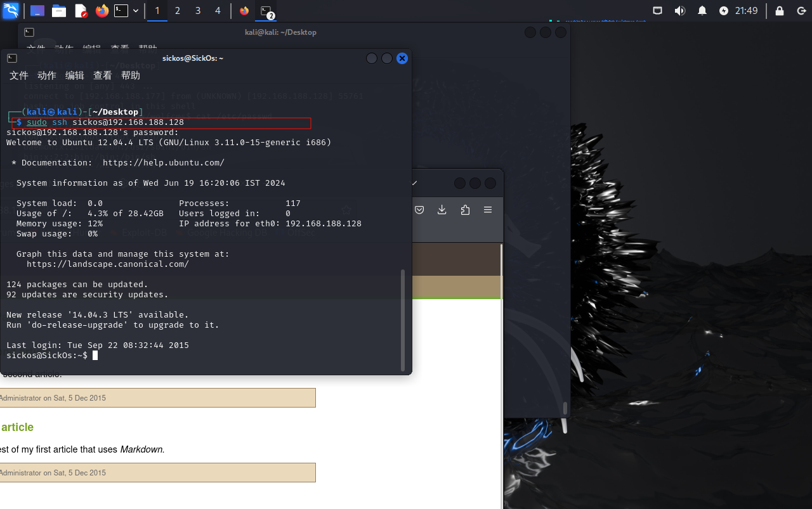Open 编辑 menu in sickos terminal
Image resolution: width=812 pixels, height=509 pixels.
click(75, 75)
